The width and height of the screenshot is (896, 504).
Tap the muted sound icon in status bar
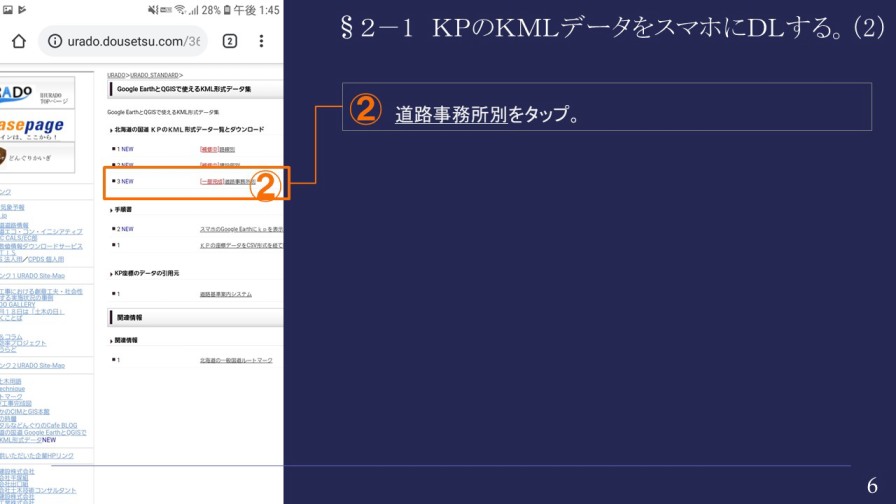[153, 10]
